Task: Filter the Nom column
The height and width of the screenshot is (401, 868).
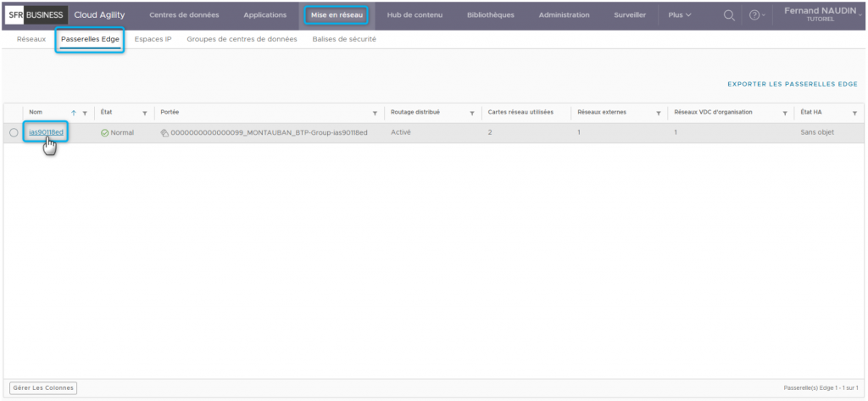Action: (x=85, y=113)
